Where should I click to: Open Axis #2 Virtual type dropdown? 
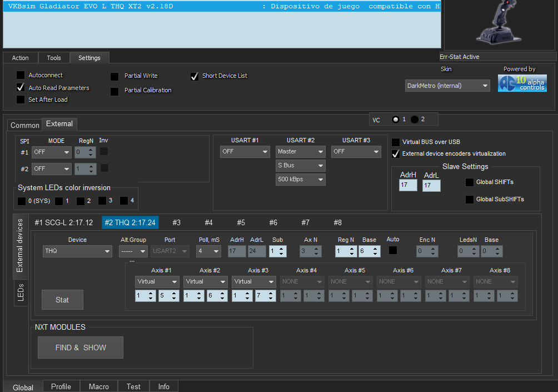coord(205,281)
